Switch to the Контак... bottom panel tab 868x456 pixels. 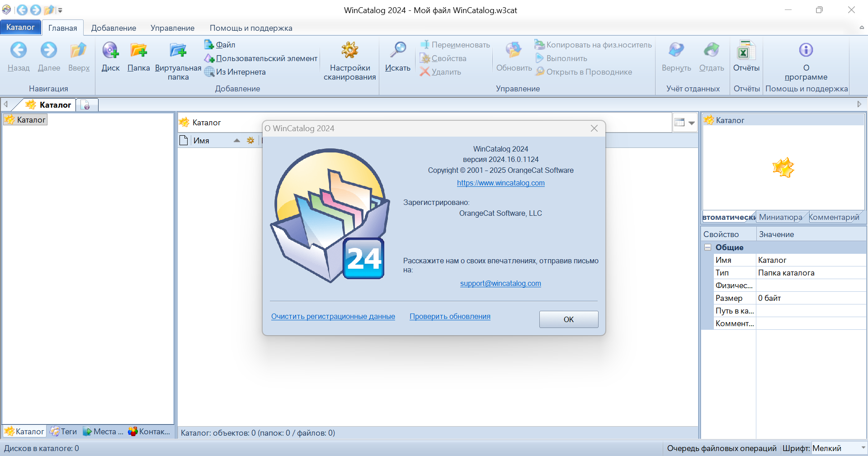[x=149, y=432]
